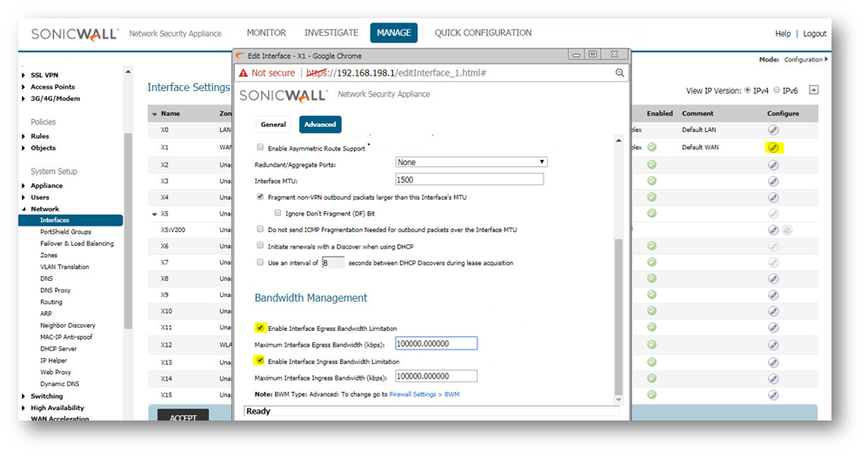Screen dimensions: 868x457
Task: Click the highlighted edit icon for X1 interface
Action: (772, 148)
